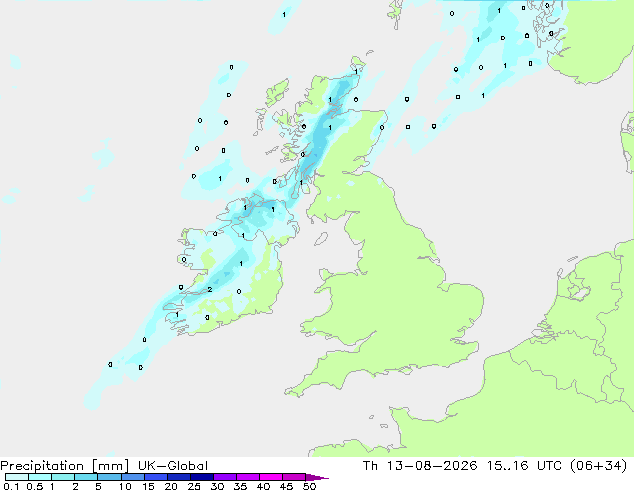Click the '5' legend scale label
The height and width of the screenshot is (490, 634).
point(98,486)
